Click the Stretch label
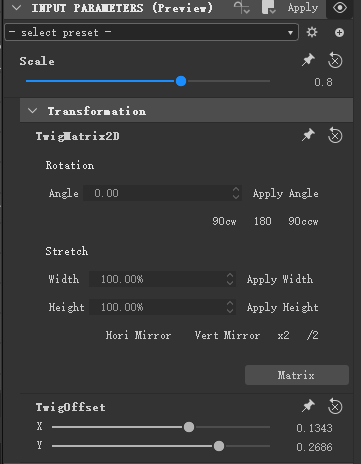The height and width of the screenshot is (464, 361). tap(67, 251)
